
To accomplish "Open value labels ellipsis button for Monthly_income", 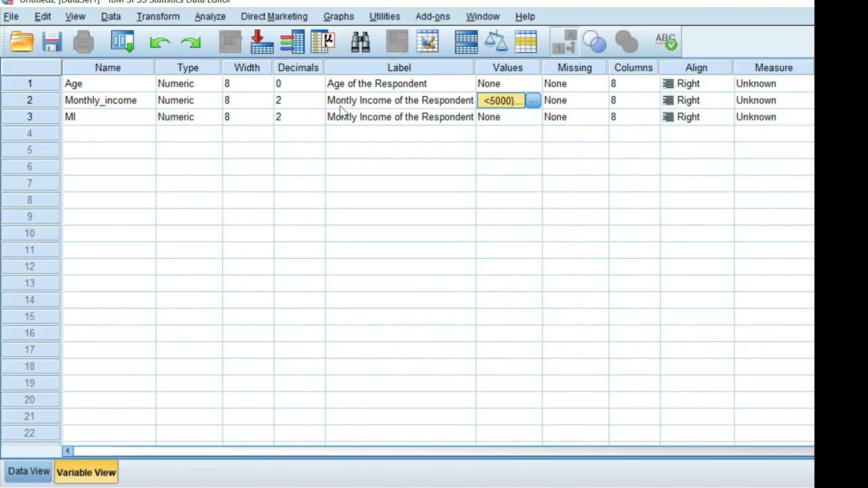I will 533,100.
